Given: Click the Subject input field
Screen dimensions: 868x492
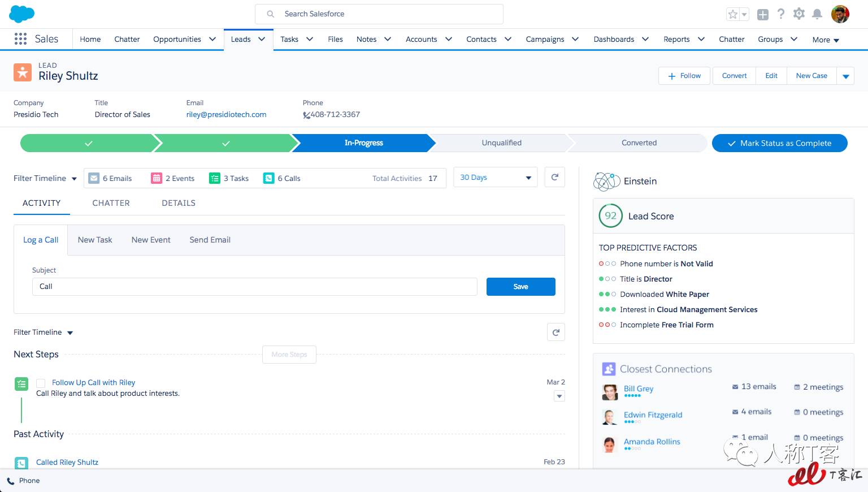Looking at the screenshot, I should [x=254, y=287].
